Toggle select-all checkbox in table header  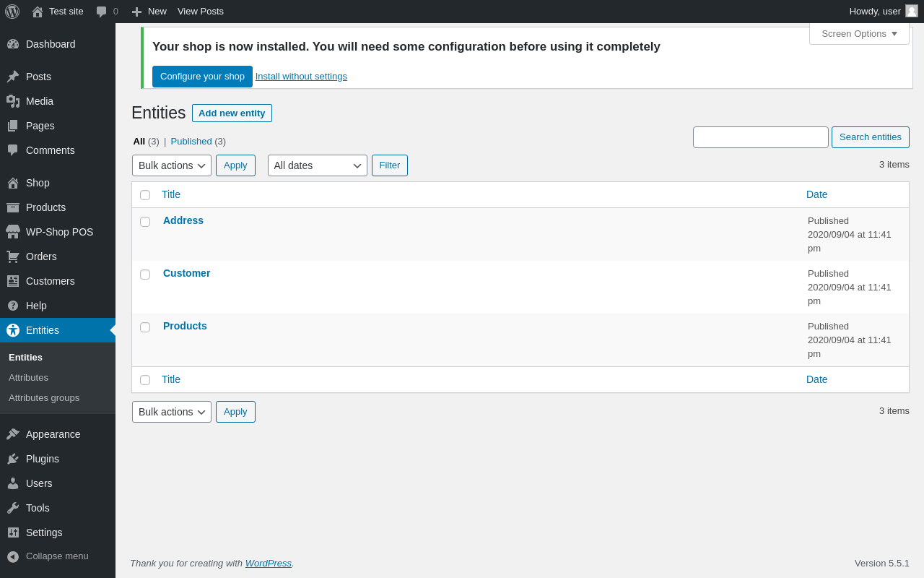(x=145, y=195)
